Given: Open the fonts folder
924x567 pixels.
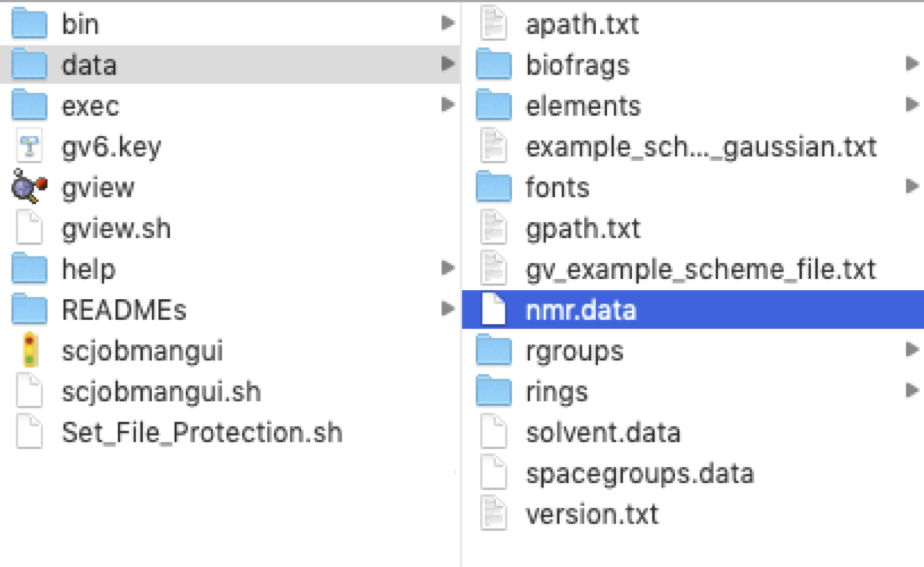Looking at the screenshot, I should 557,187.
